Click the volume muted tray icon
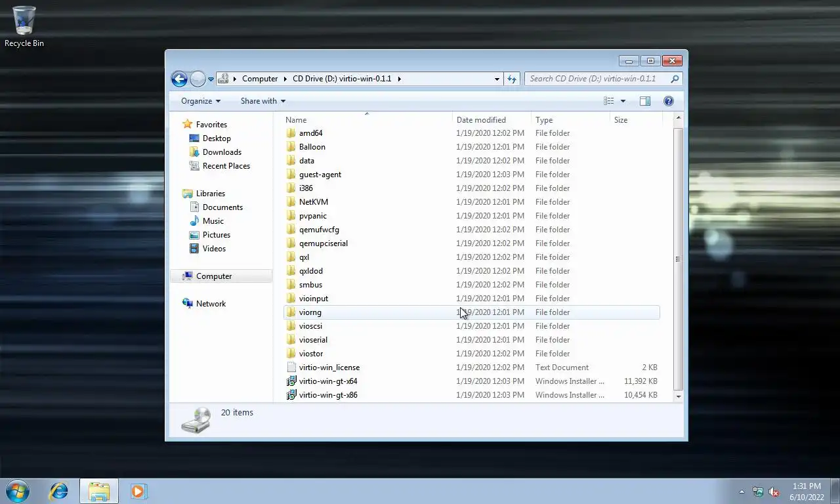Viewport: 840px width, 504px height. coord(774,492)
